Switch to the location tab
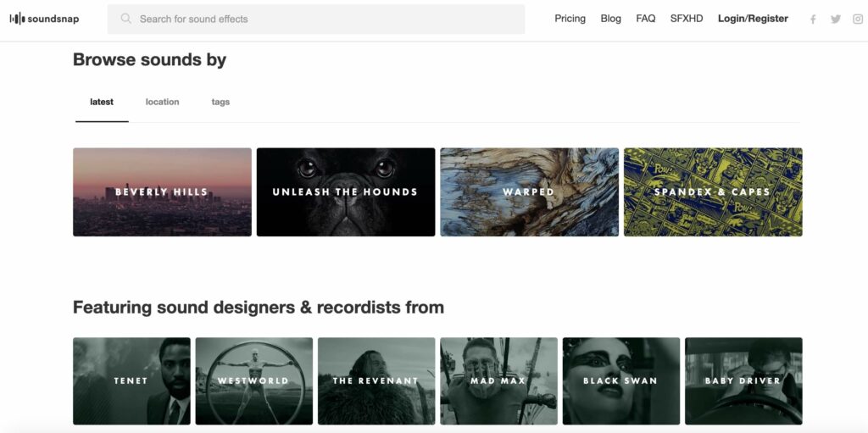The width and height of the screenshot is (868, 433). pyautogui.click(x=162, y=102)
